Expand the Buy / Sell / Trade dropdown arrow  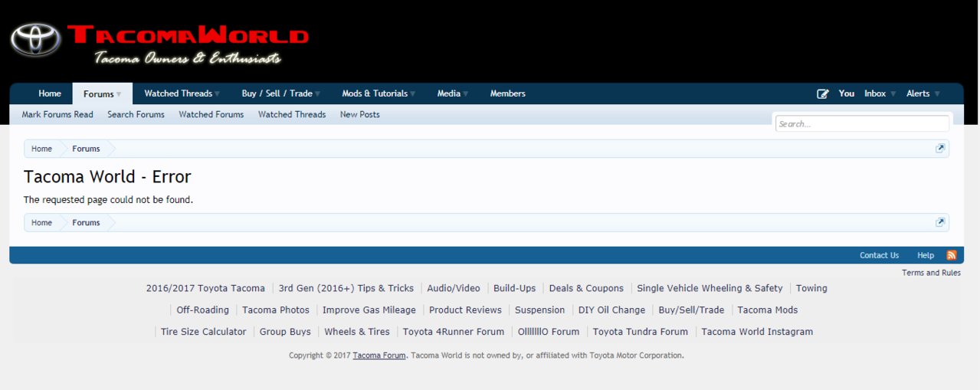click(317, 93)
